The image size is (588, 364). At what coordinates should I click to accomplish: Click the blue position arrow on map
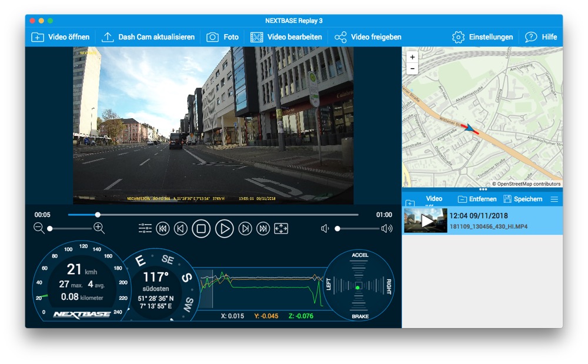pyautogui.click(x=469, y=128)
